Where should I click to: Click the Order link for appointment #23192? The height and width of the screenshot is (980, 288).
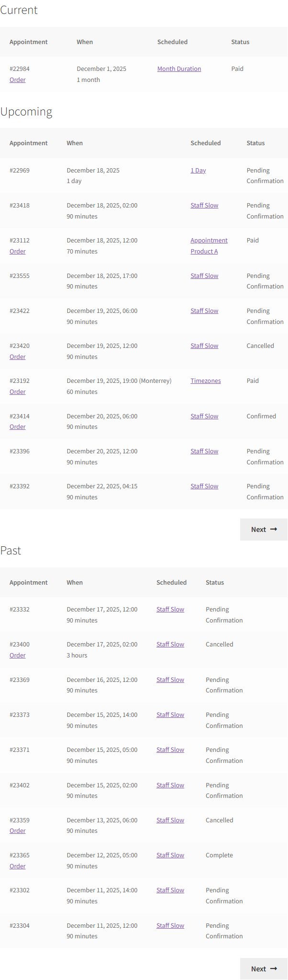point(18,392)
